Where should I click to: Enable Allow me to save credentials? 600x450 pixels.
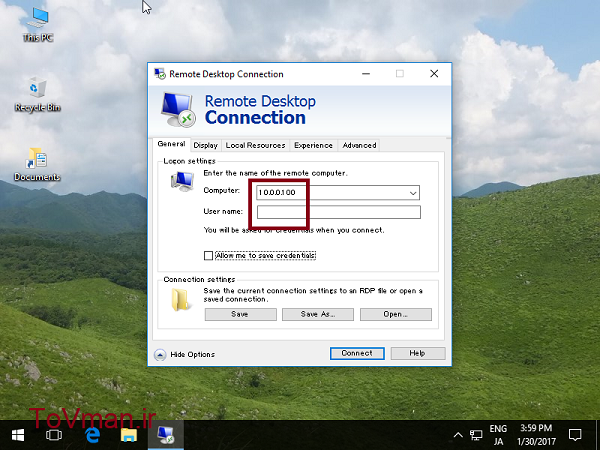(x=208, y=256)
